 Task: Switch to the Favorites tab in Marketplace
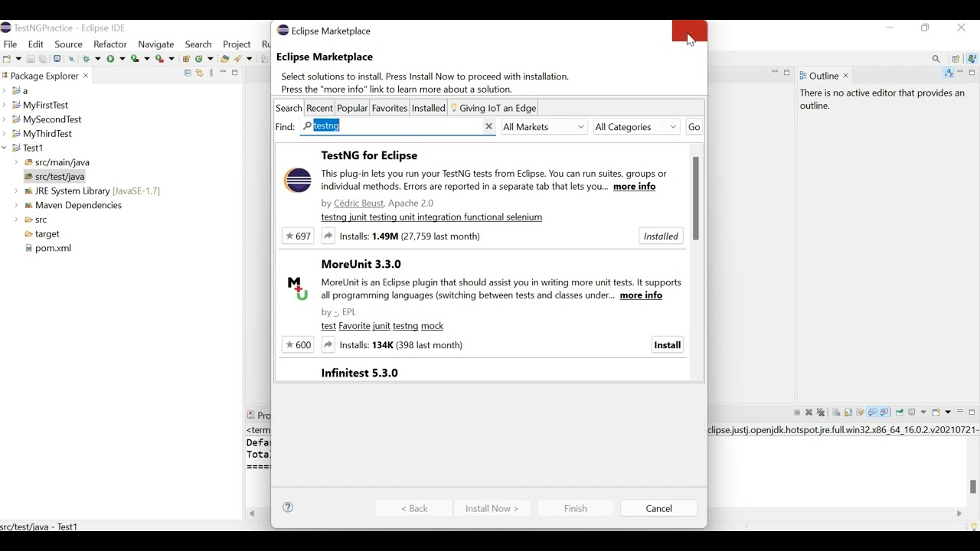pos(389,108)
